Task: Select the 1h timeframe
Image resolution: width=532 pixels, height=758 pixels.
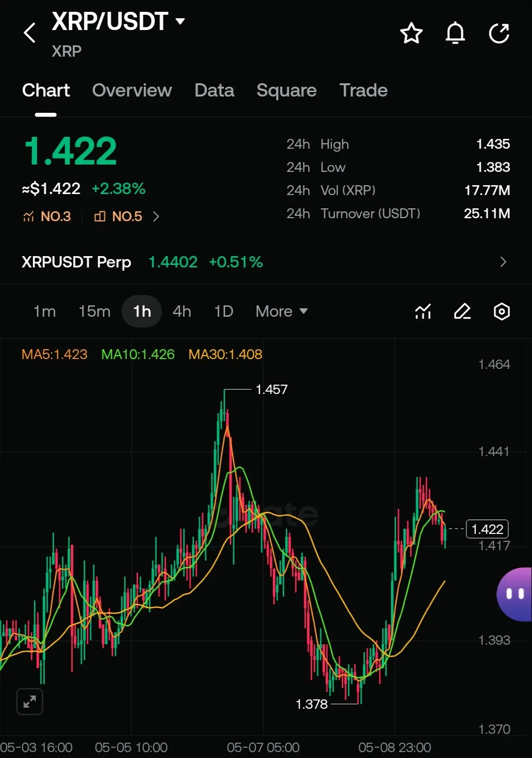Action: tap(142, 311)
